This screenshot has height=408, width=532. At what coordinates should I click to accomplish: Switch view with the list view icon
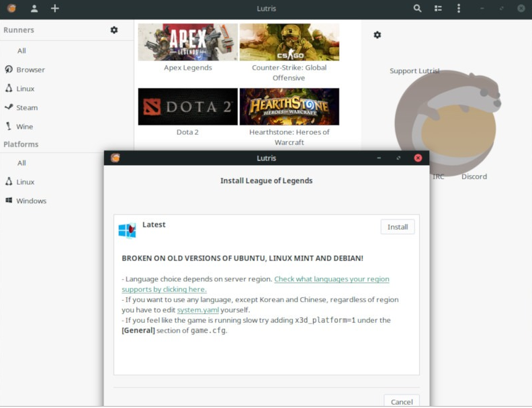438,9
